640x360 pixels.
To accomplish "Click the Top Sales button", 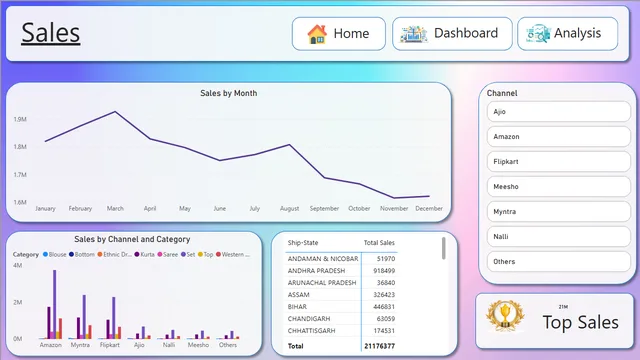I will coord(555,321).
